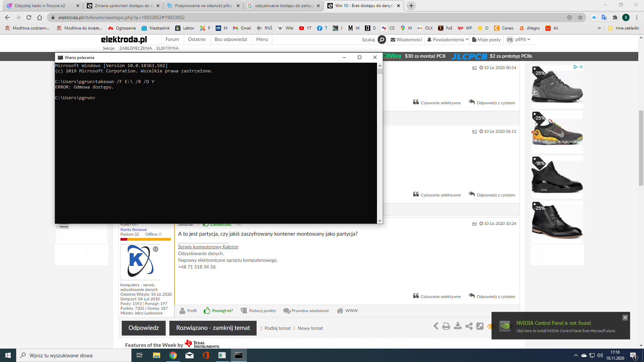Screen dimensions: 644x362
Task: Open Serwis komputerowy Kaleron link
Action: pyautogui.click(x=208, y=247)
